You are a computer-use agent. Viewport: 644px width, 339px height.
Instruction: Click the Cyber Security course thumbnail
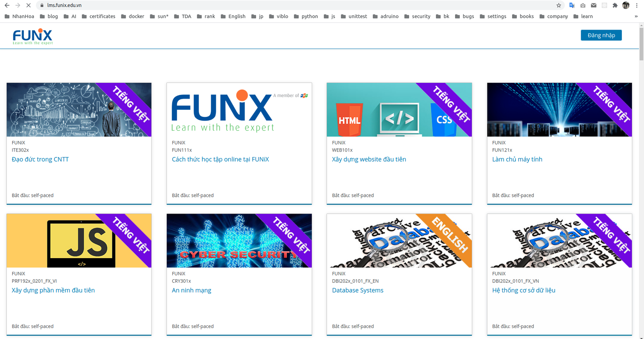click(x=239, y=241)
